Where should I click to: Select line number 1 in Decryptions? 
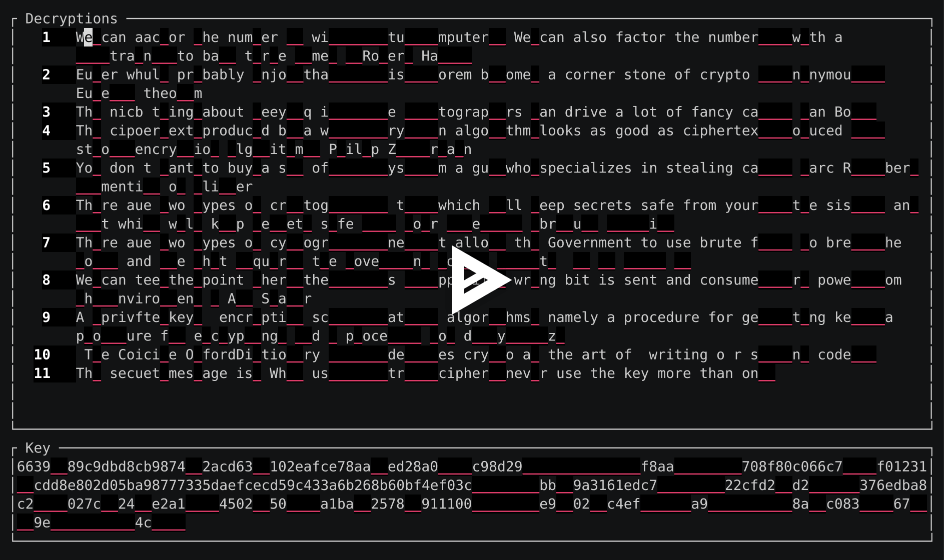(x=46, y=37)
